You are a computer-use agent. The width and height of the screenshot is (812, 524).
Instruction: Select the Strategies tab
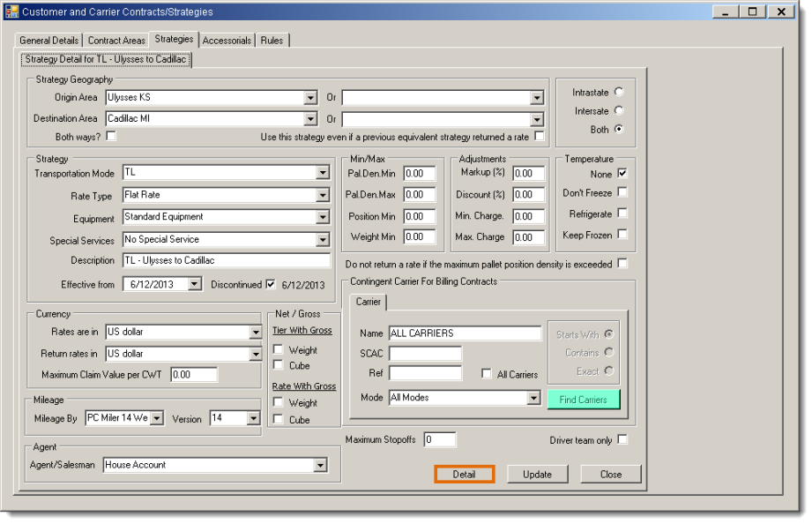tap(174, 39)
